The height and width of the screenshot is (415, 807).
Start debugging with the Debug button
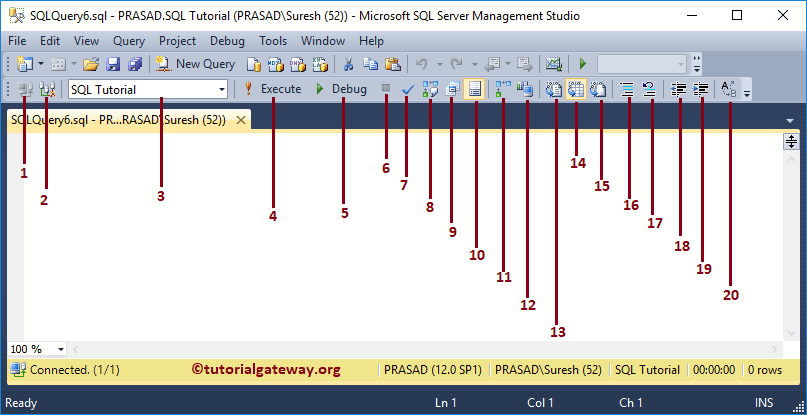pos(341,89)
